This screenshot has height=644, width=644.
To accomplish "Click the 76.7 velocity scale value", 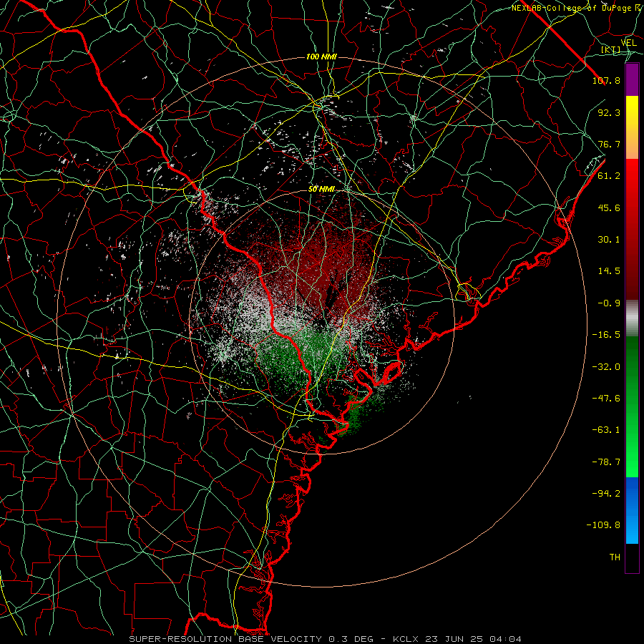I will click(609, 144).
